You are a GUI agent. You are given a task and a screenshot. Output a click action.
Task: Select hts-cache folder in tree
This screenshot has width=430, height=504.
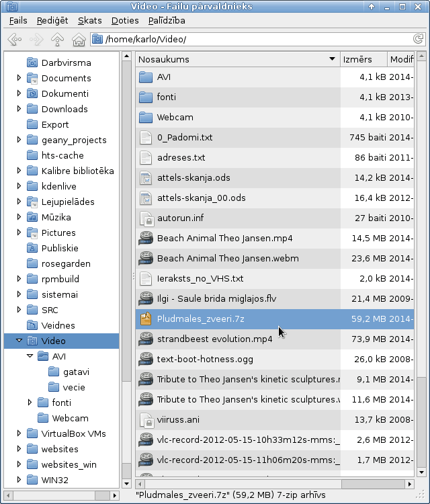62,155
